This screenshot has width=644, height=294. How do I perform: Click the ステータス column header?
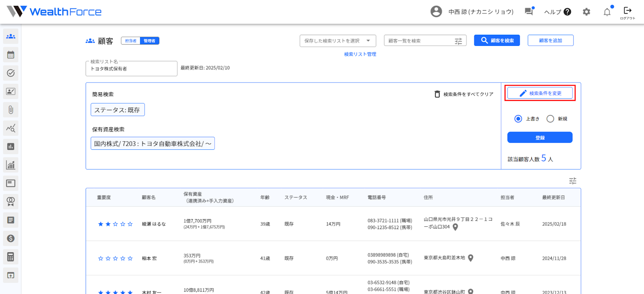[x=296, y=198]
